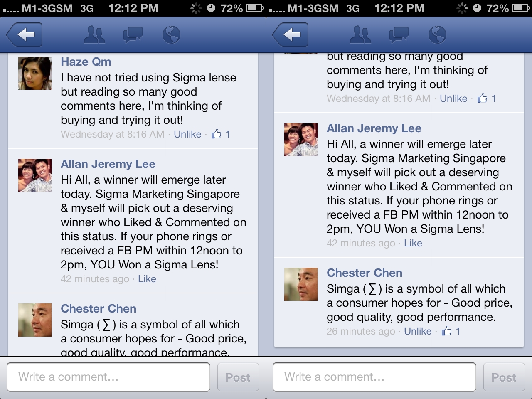The image size is (532, 399).
Task: Click the Haze Qm profile name
Action: click(x=86, y=62)
